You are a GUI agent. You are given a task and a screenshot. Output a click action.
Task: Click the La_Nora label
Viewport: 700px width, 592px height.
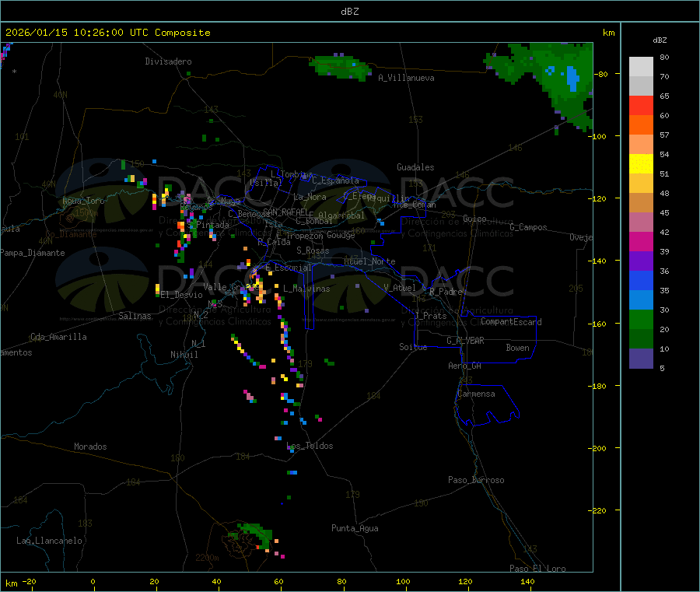pos(310,197)
